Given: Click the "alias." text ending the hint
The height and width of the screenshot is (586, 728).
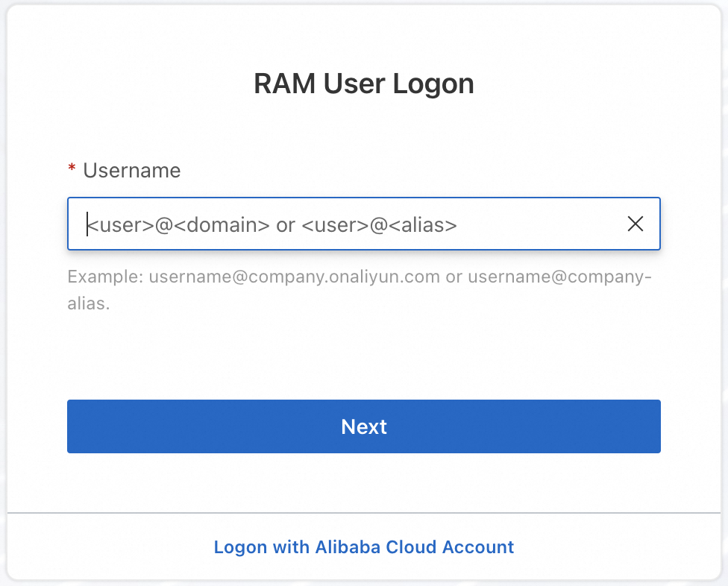Looking at the screenshot, I should click(x=89, y=304).
